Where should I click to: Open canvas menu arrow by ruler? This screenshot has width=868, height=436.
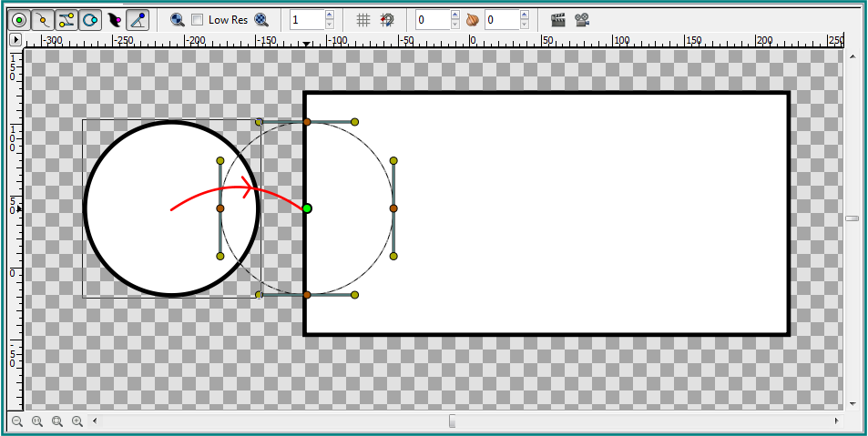(15, 40)
